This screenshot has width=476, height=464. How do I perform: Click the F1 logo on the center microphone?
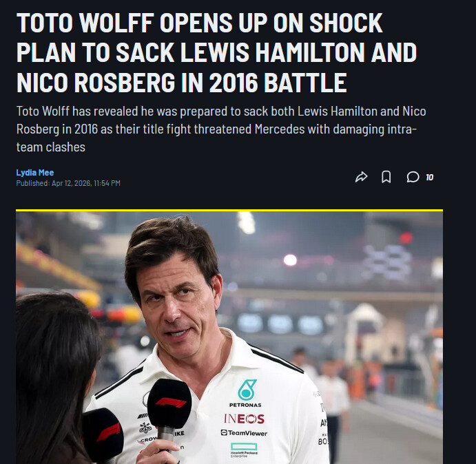pos(169,403)
